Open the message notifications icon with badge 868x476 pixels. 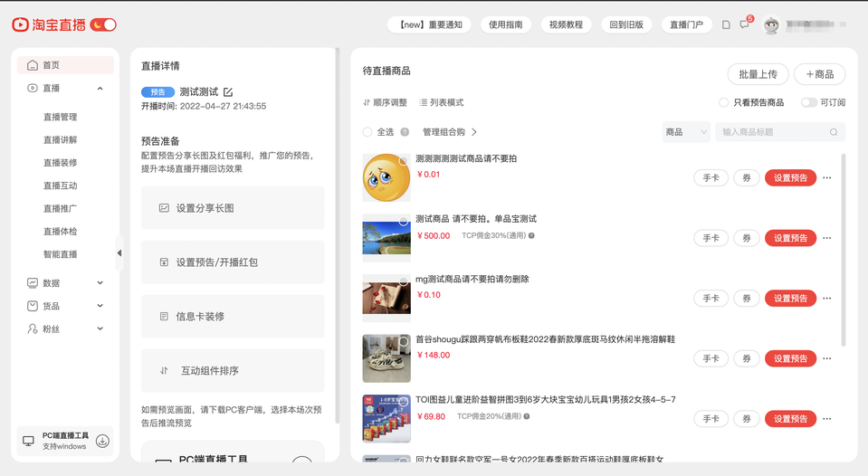pyautogui.click(x=744, y=24)
